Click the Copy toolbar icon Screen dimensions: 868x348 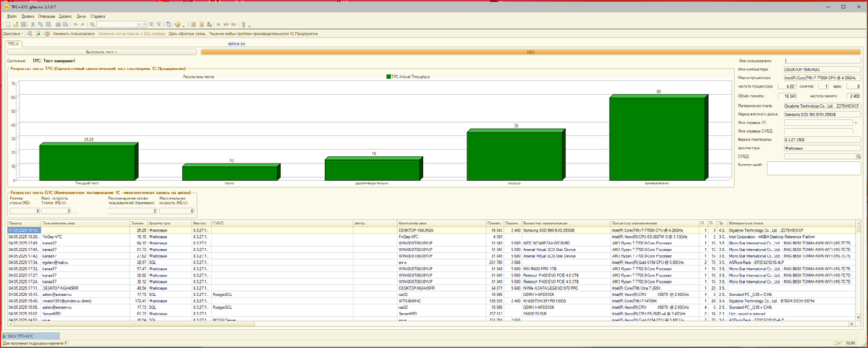click(41, 24)
